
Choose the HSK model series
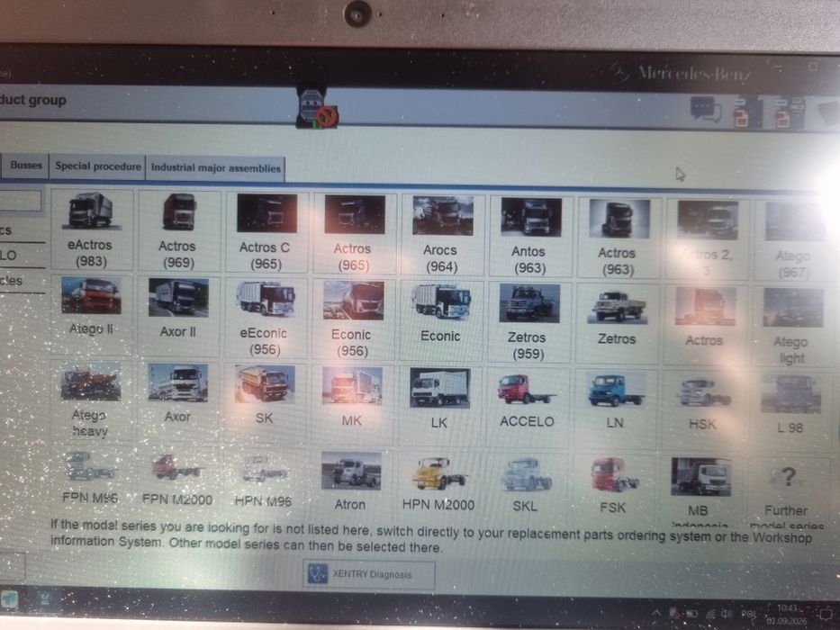click(x=703, y=409)
